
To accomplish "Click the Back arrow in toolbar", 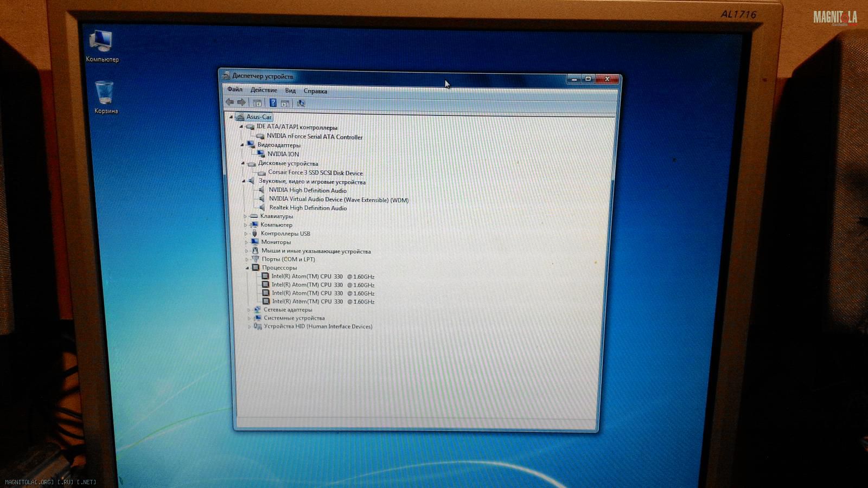I will pyautogui.click(x=230, y=102).
